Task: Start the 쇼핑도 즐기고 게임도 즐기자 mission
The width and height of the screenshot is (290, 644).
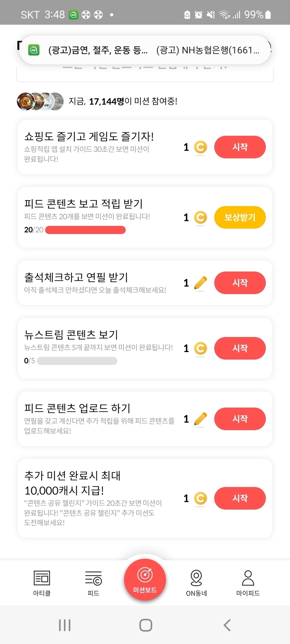Action: click(240, 147)
